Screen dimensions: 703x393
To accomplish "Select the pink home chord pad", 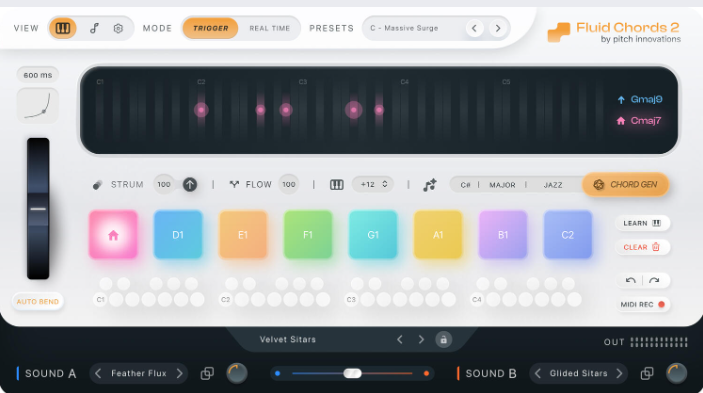I will pyautogui.click(x=113, y=234).
